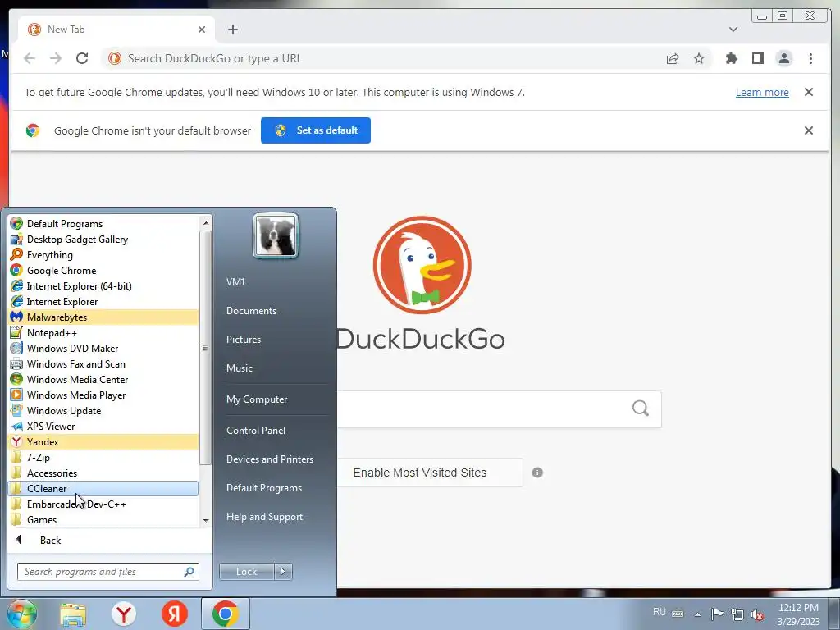Open Internet Explorer (64-bit)
The image size is (840, 630).
point(104,286)
